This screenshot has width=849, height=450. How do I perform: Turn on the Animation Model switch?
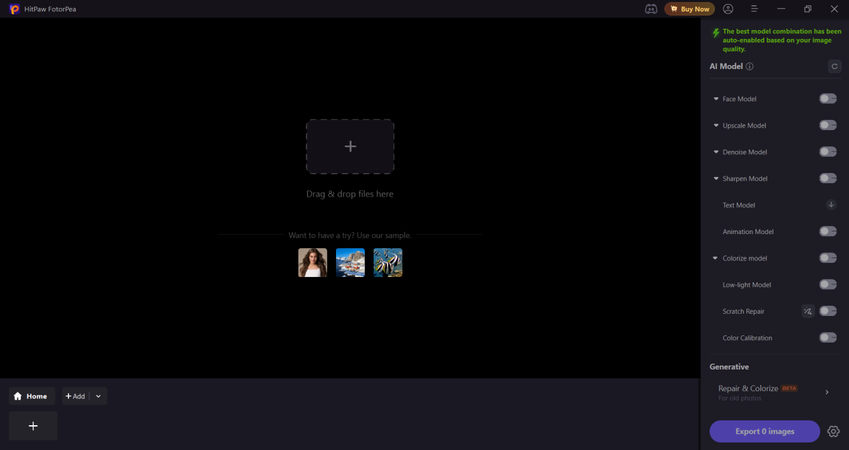(x=828, y=231)
